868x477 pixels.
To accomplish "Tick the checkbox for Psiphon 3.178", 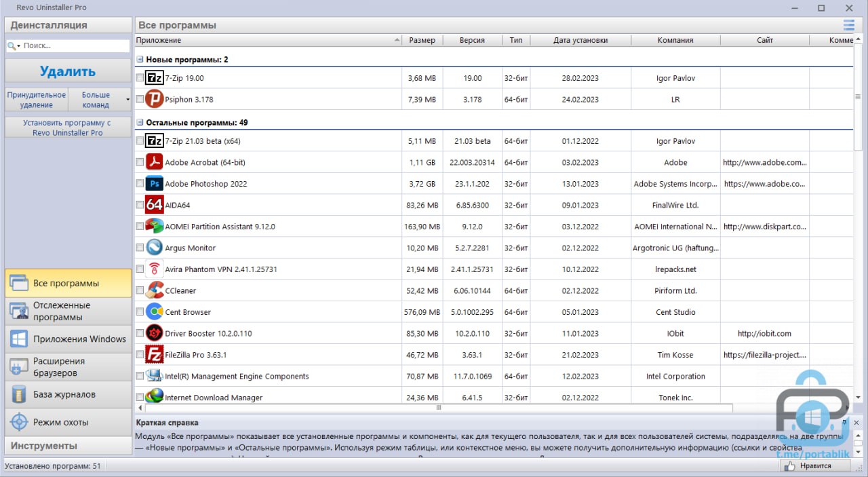I will pos(140,99).
